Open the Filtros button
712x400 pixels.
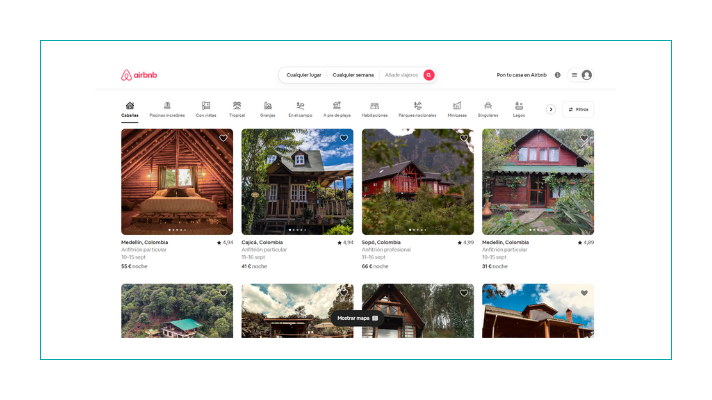coord(578,109)
